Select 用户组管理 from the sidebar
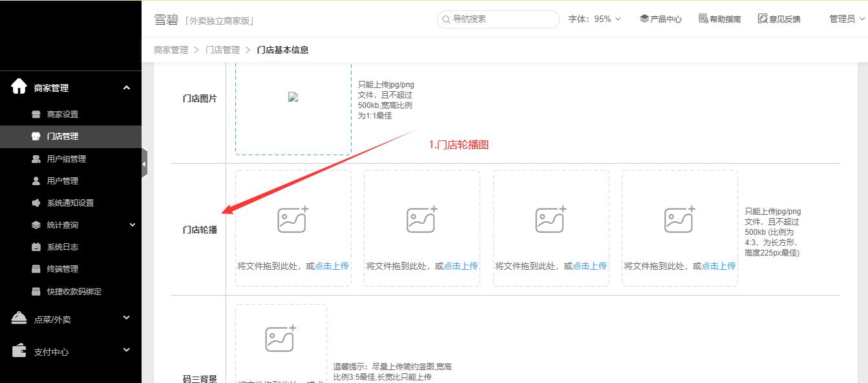Screen dimensions: 868x383 point(66,159)
